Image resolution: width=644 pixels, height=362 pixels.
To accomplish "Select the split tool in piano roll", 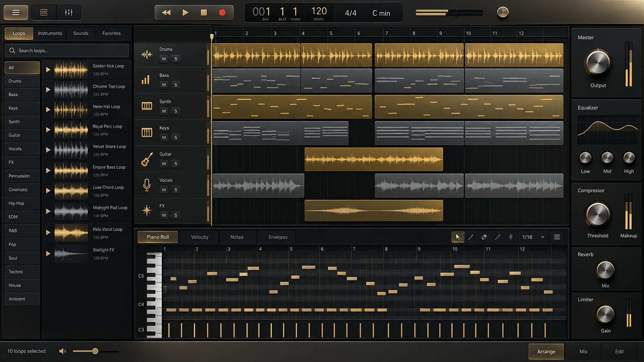I will pos(511,237).
